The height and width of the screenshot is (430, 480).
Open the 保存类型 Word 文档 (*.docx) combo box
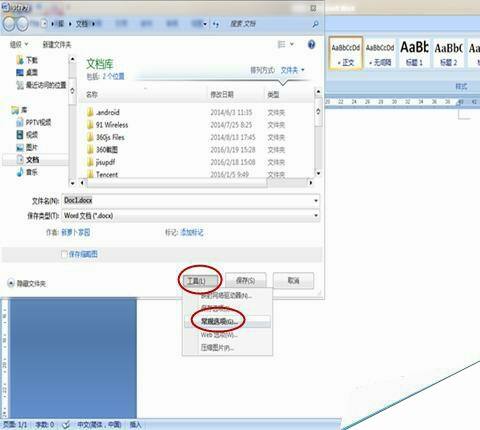(x=190, y=216)
